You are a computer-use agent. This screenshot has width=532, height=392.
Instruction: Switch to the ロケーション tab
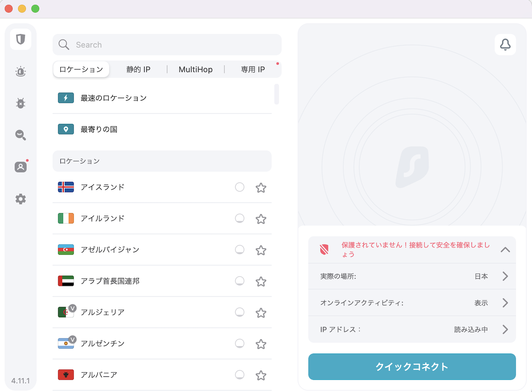(x=81, y=69)
